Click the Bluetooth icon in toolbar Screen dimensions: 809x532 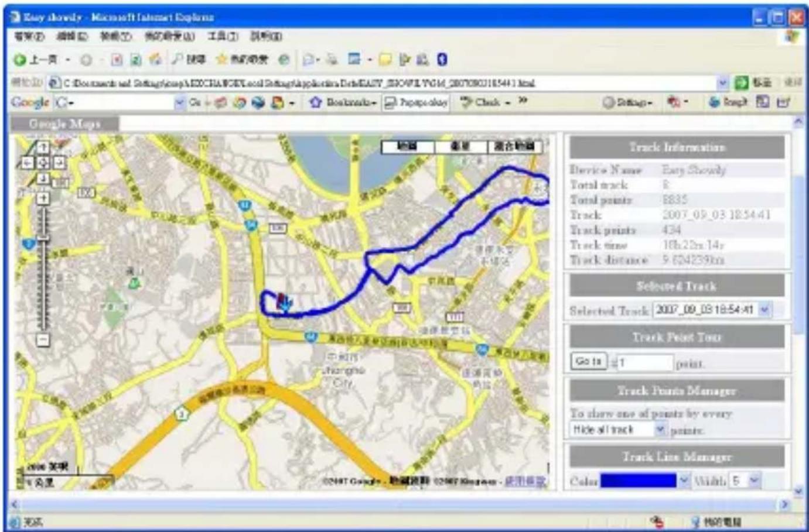click(442, 59)
